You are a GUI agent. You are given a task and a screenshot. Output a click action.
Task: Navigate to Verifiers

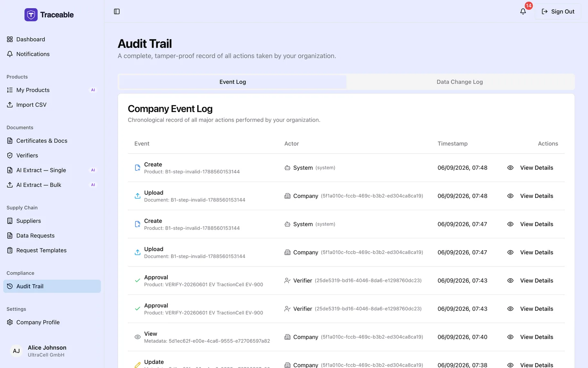[x=52, y=155]
